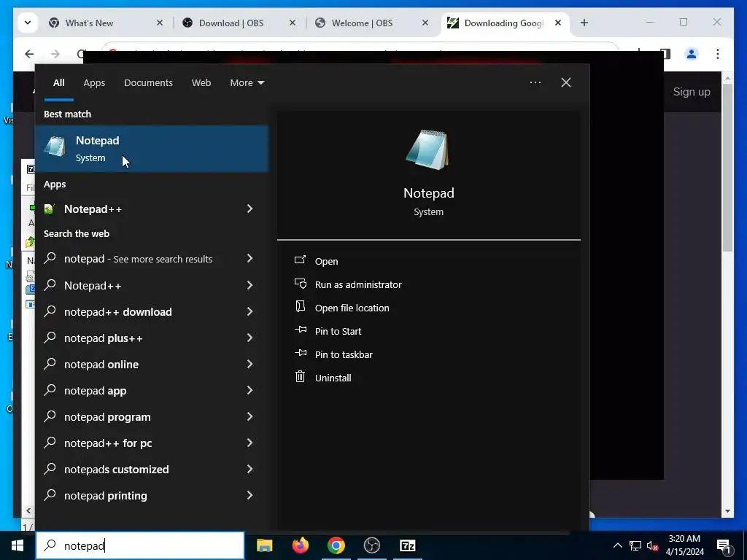Click the browser page vertical scrollbar
Viewport: 747px width, 560px height.
coord(727,168)
